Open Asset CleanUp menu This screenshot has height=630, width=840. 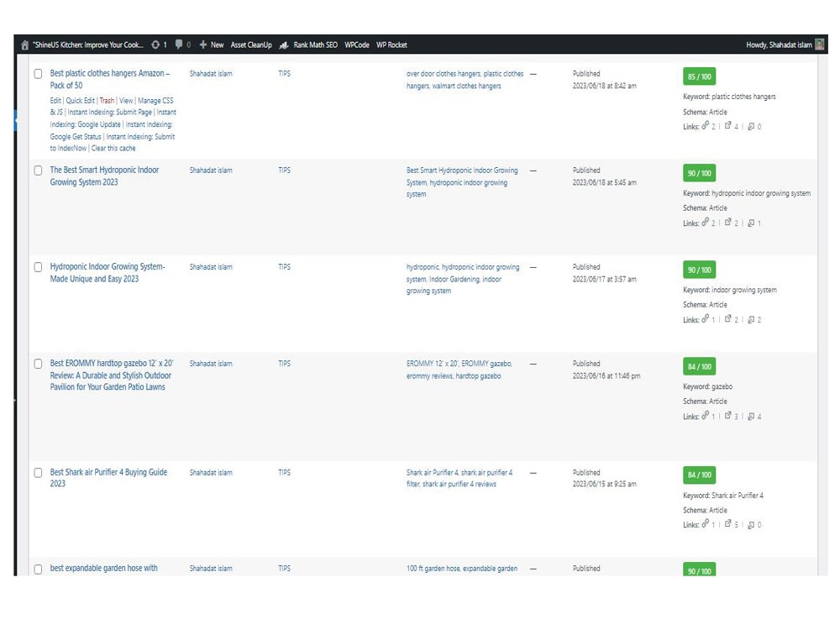pyautogui.click(x=251, y=45)
